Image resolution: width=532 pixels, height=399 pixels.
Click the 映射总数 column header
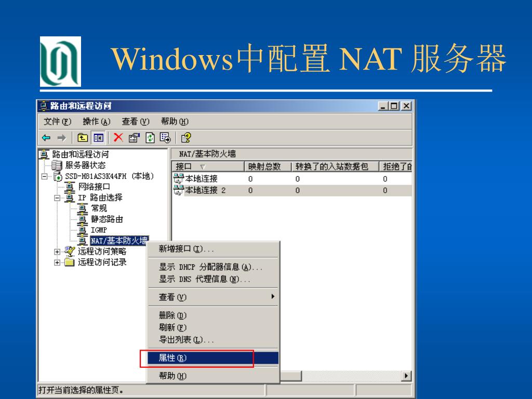tap(268, 167)
